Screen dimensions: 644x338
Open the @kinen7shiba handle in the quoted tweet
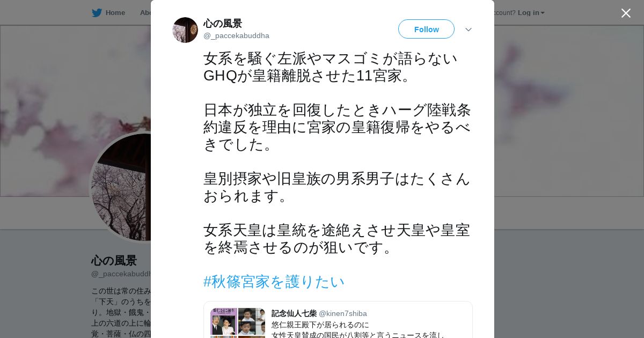coord(343,313)
